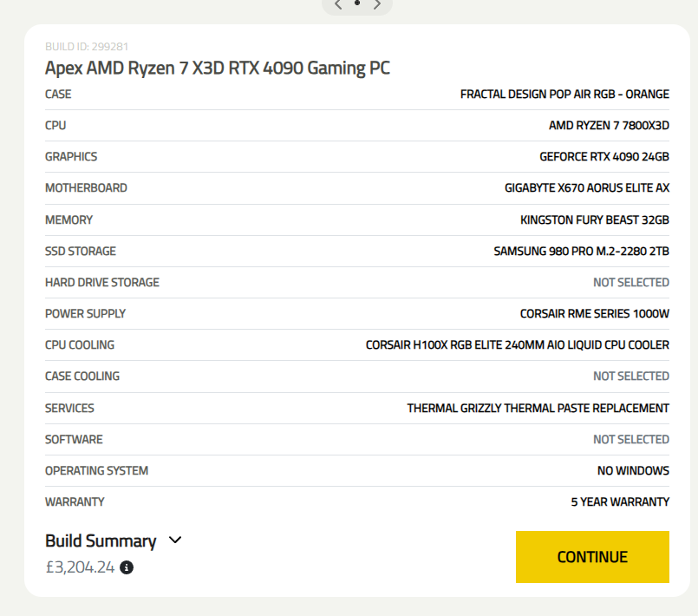Click the HARD DRIVE STORAGE label
Screen dimensions: 698x616
coord(102,282)
